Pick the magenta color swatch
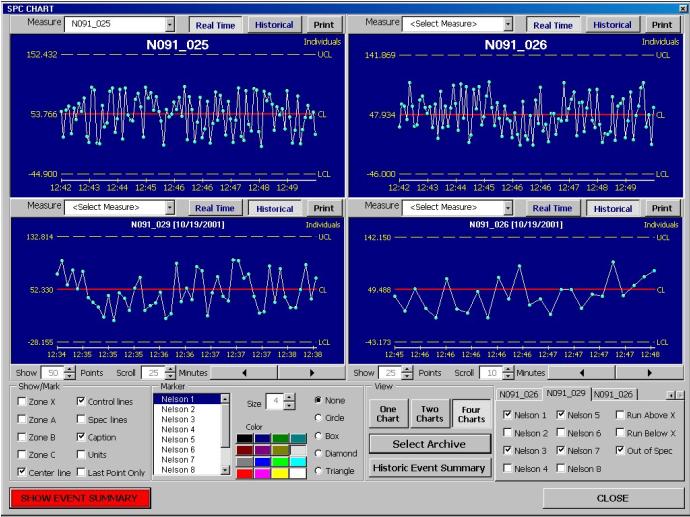The height and width of the screenshot is (517, 690). pyautogui.click(x=262, y=473)
